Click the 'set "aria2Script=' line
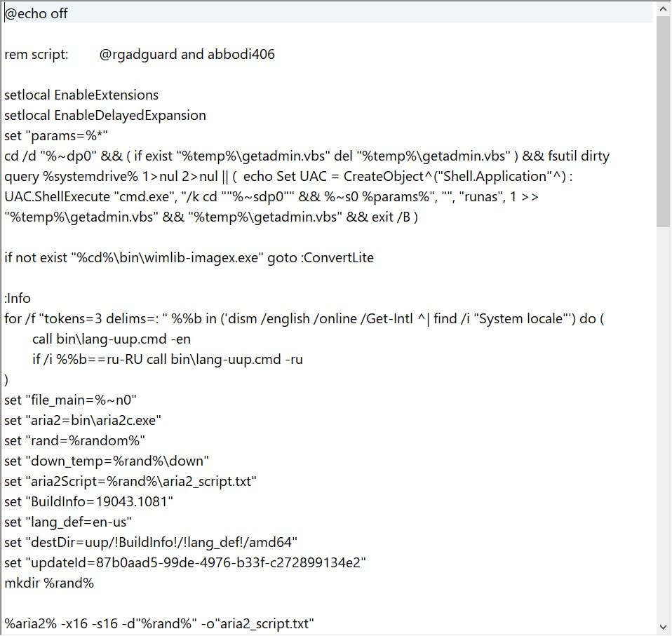This screenshot has width=672, height=636. (130, 482)
